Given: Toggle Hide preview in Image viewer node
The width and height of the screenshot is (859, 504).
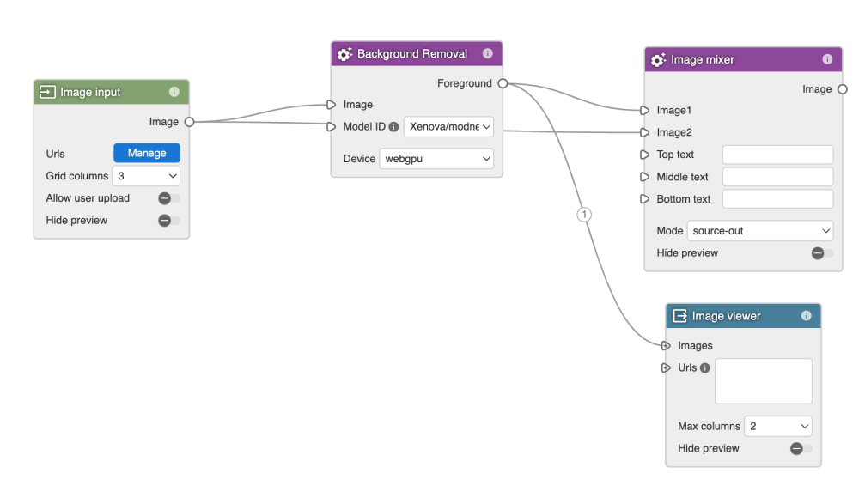Looking at the screenshot, I should point(801,449).
